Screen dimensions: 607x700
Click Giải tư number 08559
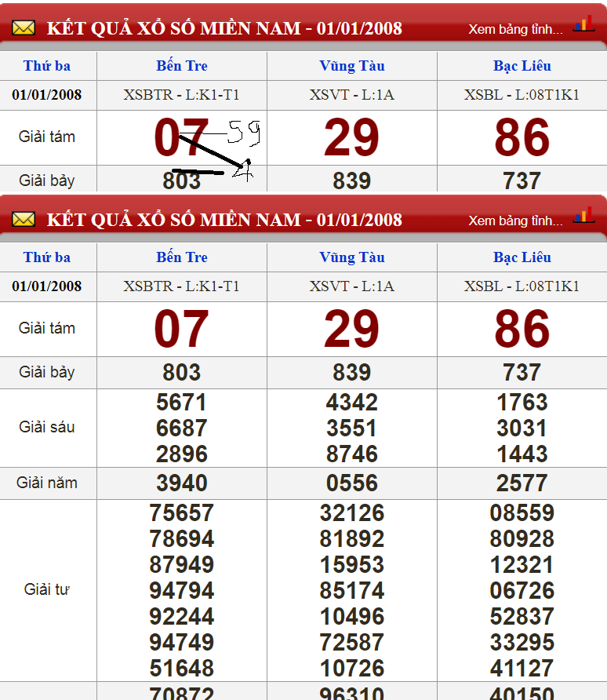pos(522,513)
